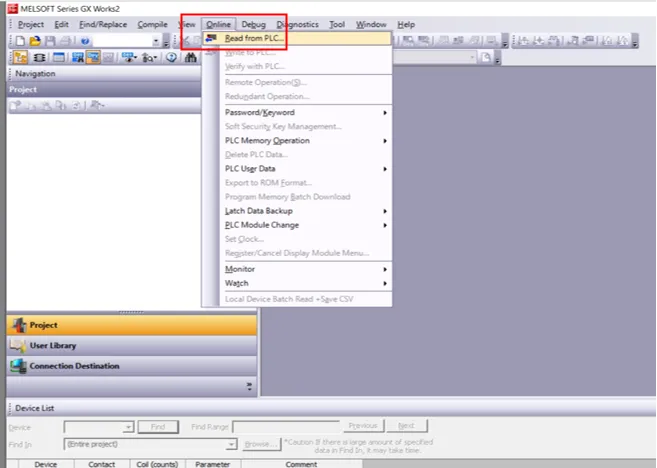657x468 pixels.
Task: Expand the PLC User Data submenu
Action: 385,169
